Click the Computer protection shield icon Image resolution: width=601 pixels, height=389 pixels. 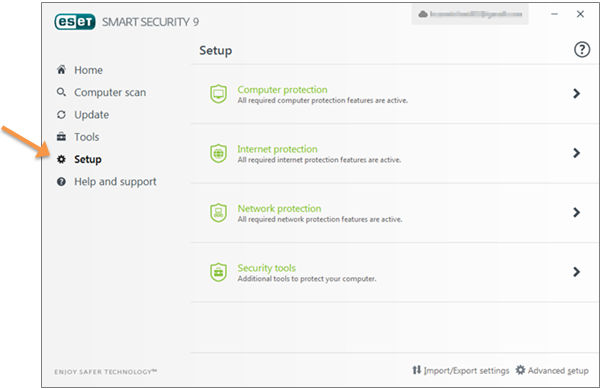(x=218, y=94)
